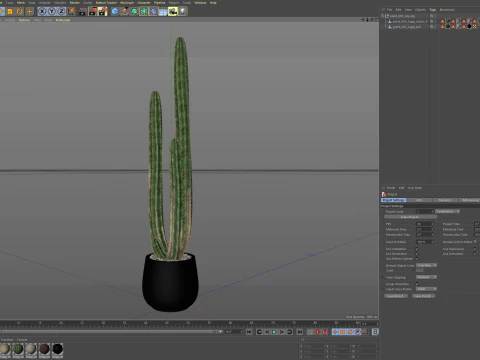Viewport: 480px width, 360px height.
Task: Open the Window menu
Action: 200,3
